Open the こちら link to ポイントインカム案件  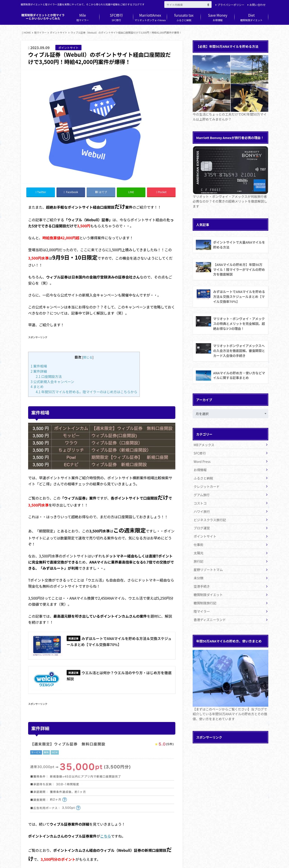[105, 836]
